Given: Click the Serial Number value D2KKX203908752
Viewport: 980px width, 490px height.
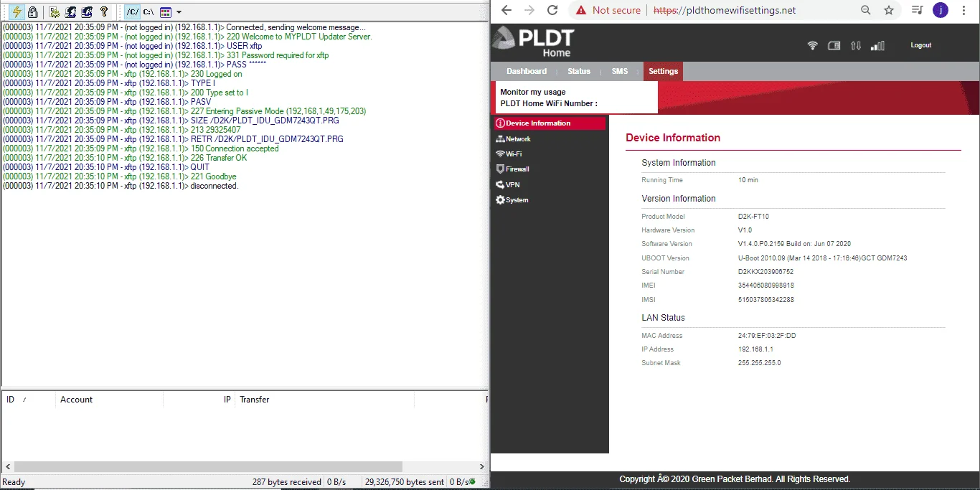Looking at the screenshot, I should pos(765,272).
